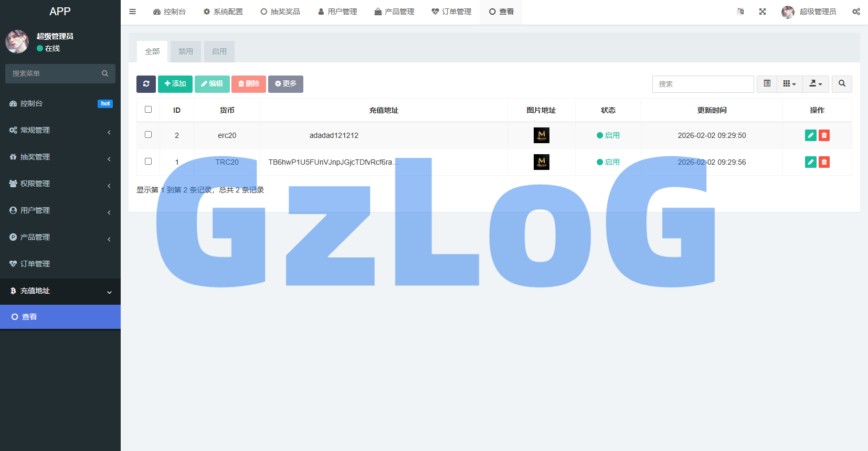Toggle 启用 status of TRC20 row

coord(608,162)
